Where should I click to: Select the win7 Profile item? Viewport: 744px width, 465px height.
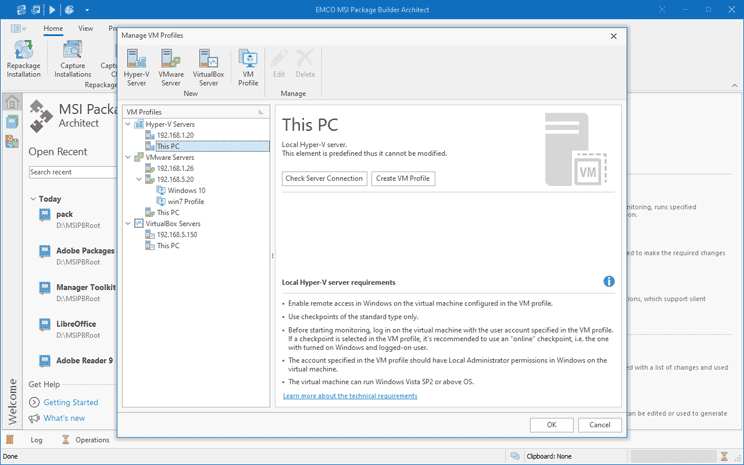[x=186, y=202]
